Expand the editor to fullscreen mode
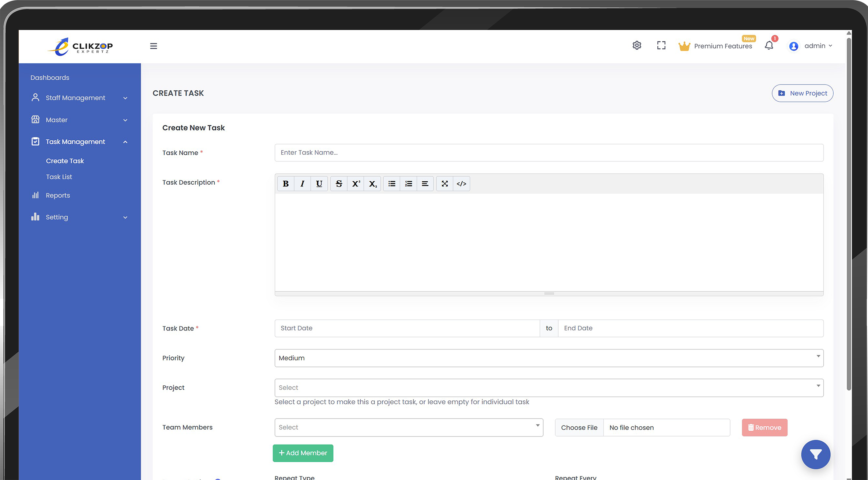 [x=444, y=184]
